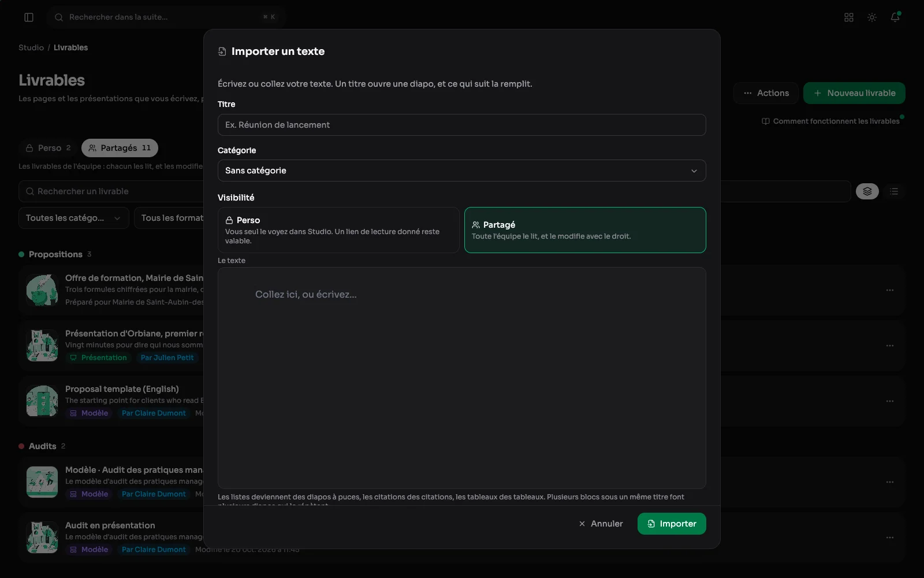Focus the Titre input field
Screen dimensions: 924x578
461,125
